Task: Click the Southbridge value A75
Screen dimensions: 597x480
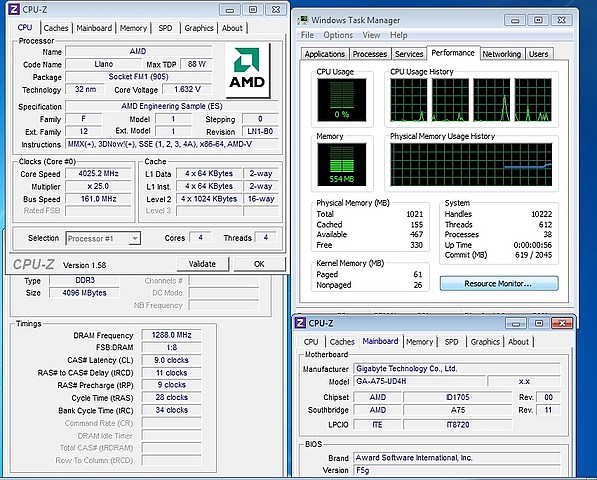Action: pyautogui.click(x=458, y=410)
